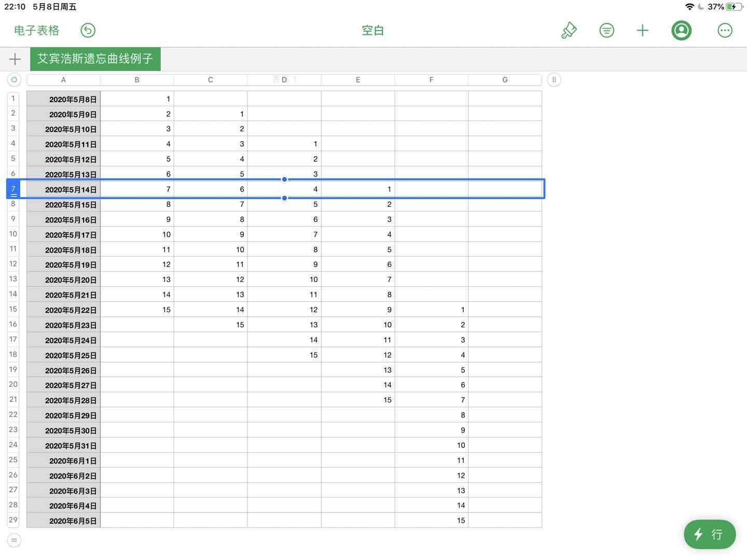
Task: Select the 艾宾浩斯遗忘曲线例子 sheet tab
Action: pos(95,59)
